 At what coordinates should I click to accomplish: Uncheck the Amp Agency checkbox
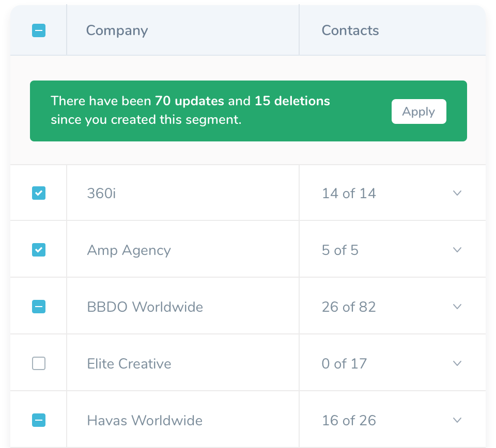(39, 250)
